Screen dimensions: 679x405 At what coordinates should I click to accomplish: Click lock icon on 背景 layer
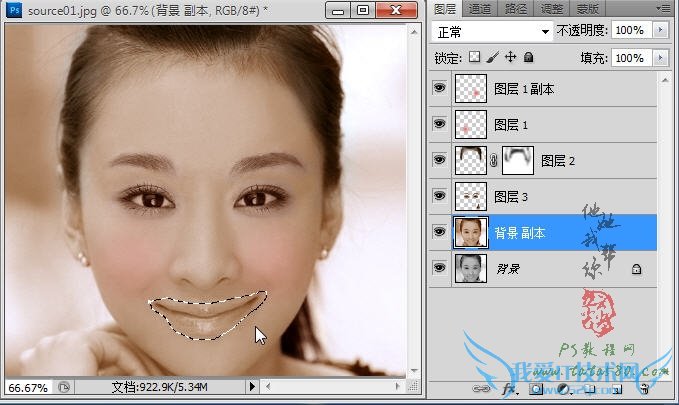tap(636, 269)
